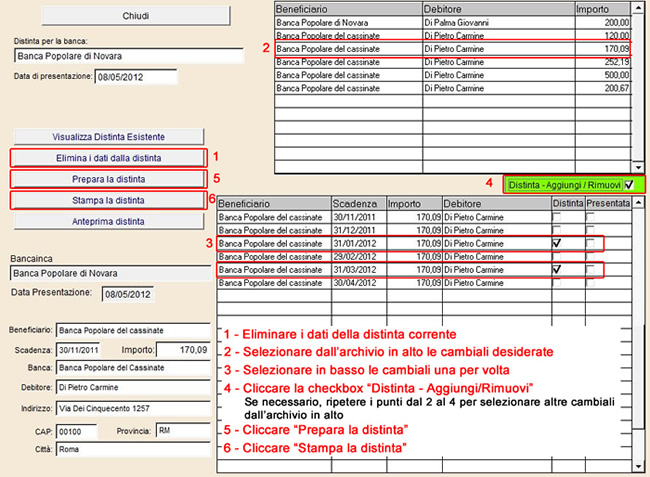
Task: Open Anteprima distinta
Action: coord(109,221)
